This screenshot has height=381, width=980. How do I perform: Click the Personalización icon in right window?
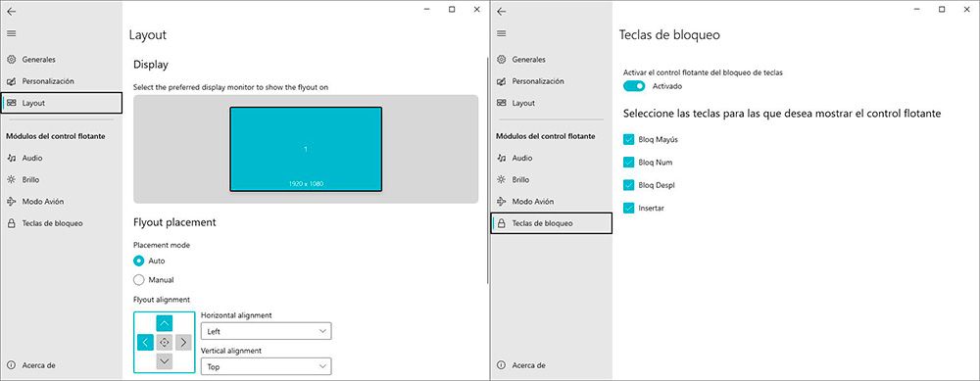[x=501, y=81]
